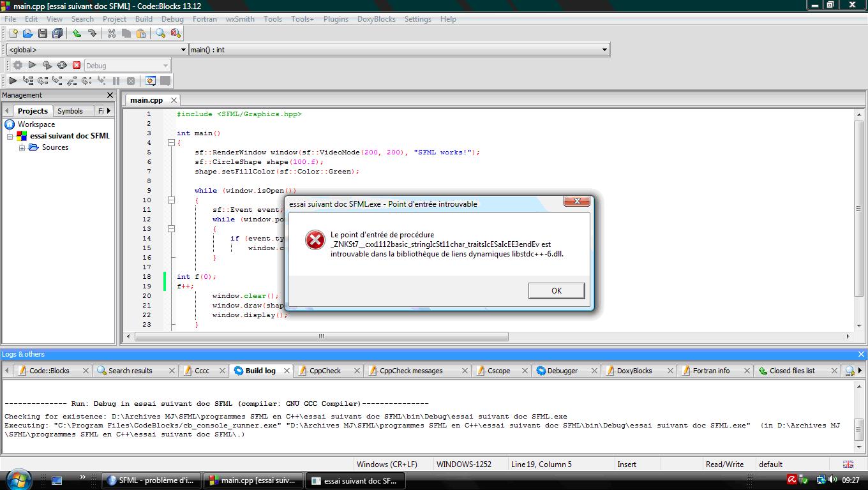
Task: Abort the build with the red X icon
Action: coord(77,65)
